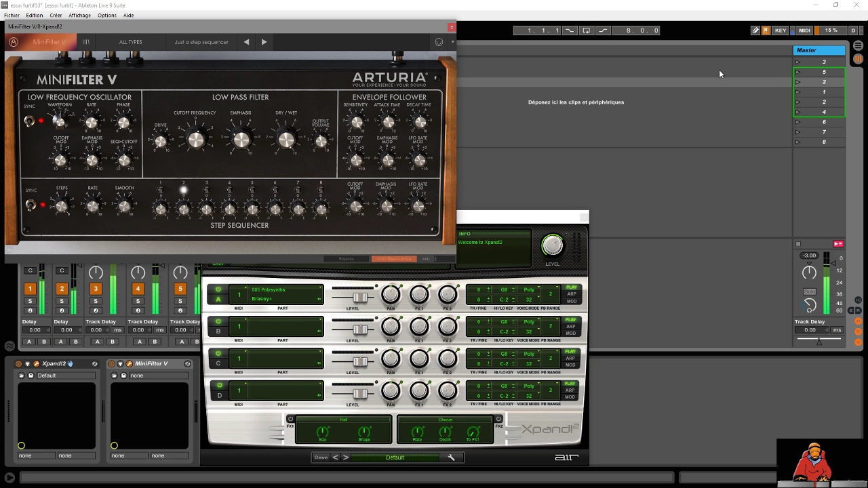
Task: Toggle Xpand!2 part A power
Action: click(218, 289)
